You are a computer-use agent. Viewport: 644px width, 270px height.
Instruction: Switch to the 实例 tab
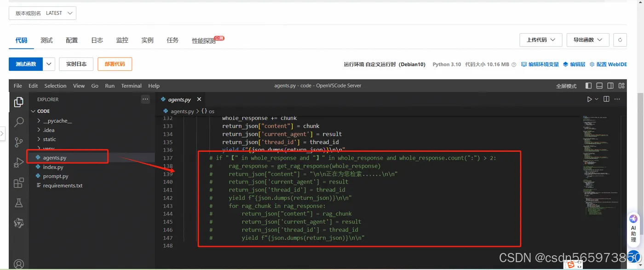tap(147, 40)
